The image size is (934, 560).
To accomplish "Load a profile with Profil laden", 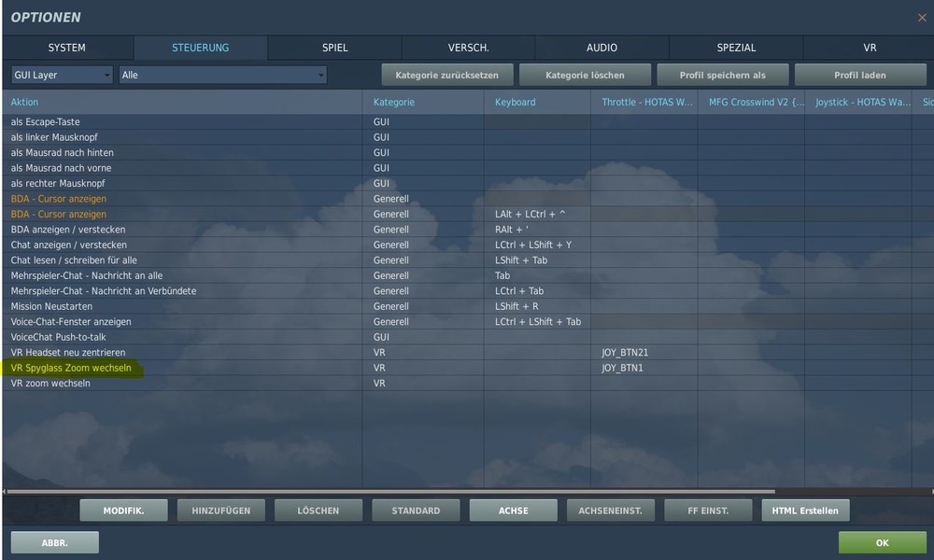I will (x=860, y=75).
